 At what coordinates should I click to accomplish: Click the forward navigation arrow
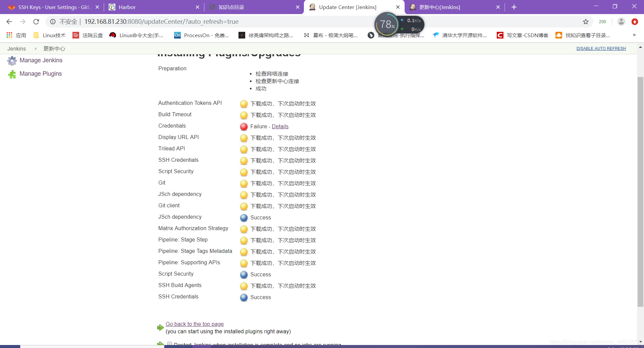coord(22,22)
